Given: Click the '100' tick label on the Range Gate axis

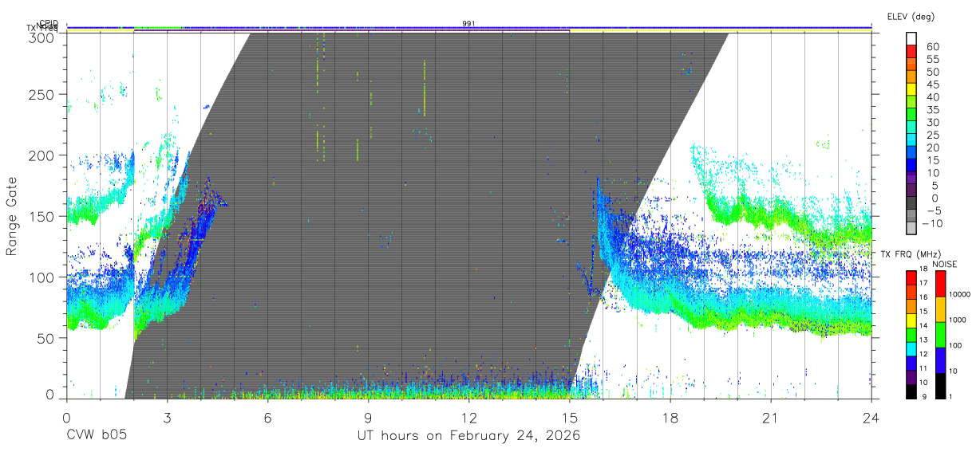Looking at the screenshot, I should click(41, 277).
